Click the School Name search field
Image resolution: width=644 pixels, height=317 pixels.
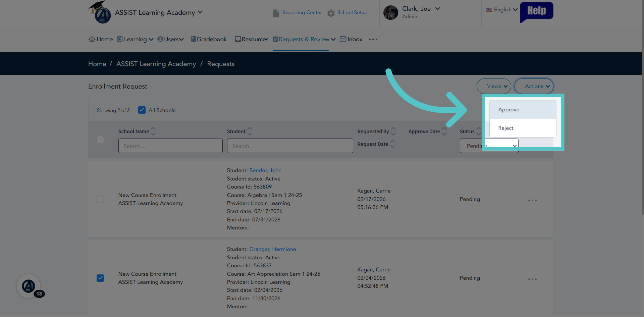pyautogui.click(x=170, y=146)
